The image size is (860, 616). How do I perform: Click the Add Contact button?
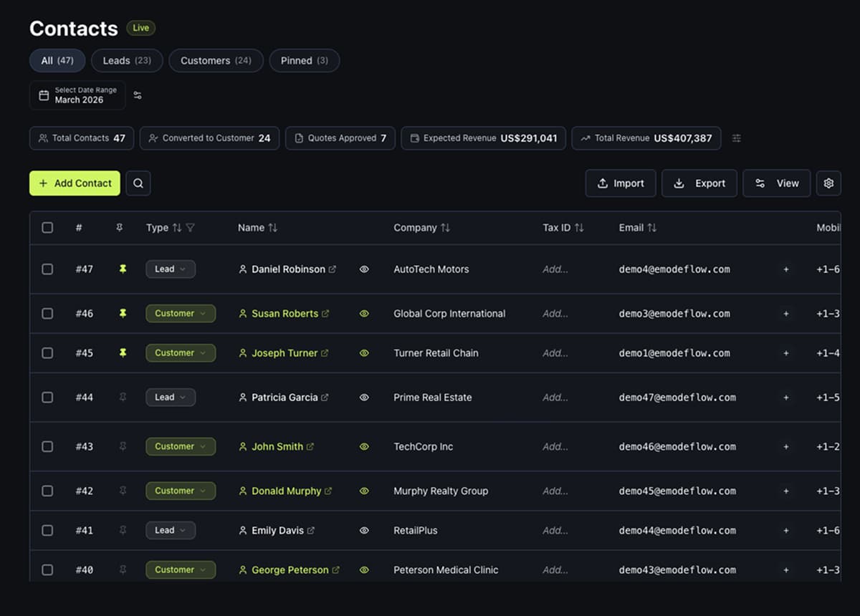click(75, 183)
